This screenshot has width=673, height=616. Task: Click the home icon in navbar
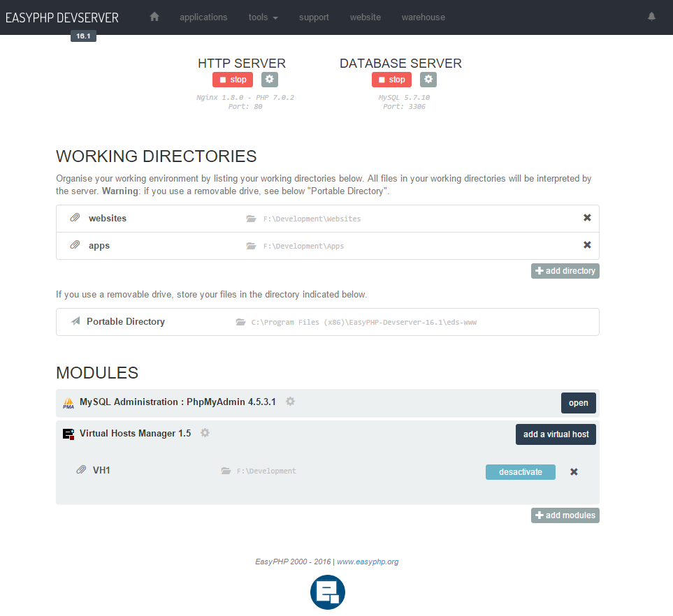click(x=154, y=17)
